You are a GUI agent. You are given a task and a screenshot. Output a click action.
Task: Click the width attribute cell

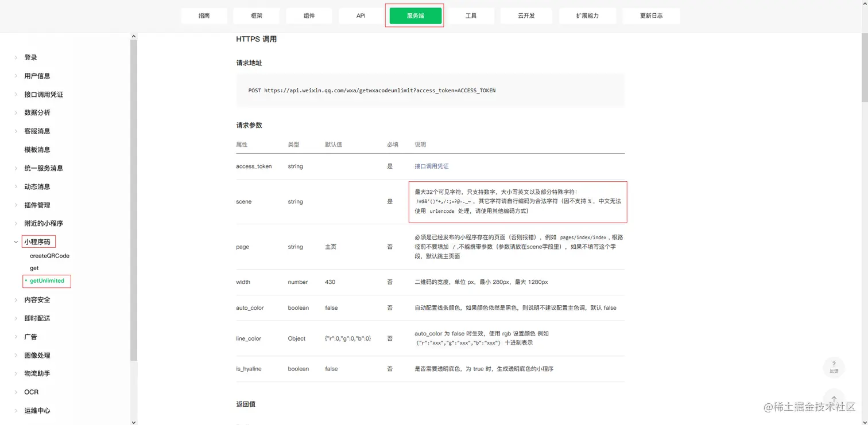243,282
